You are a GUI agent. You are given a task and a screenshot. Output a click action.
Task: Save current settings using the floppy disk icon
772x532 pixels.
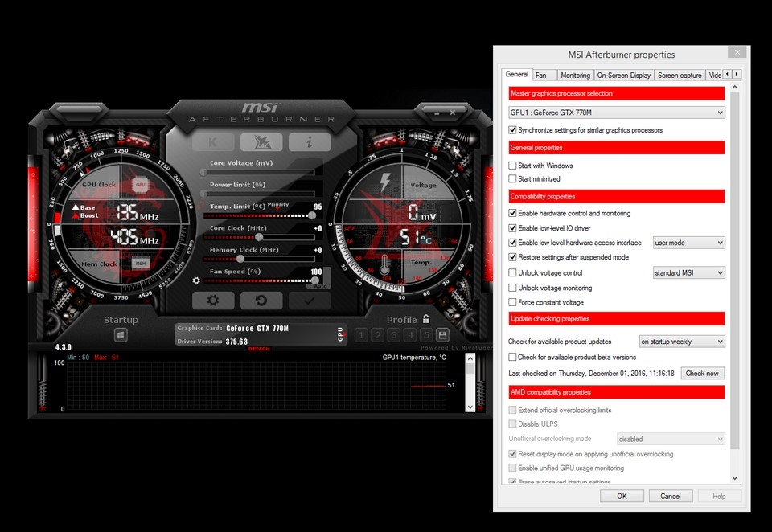point(441,336)
